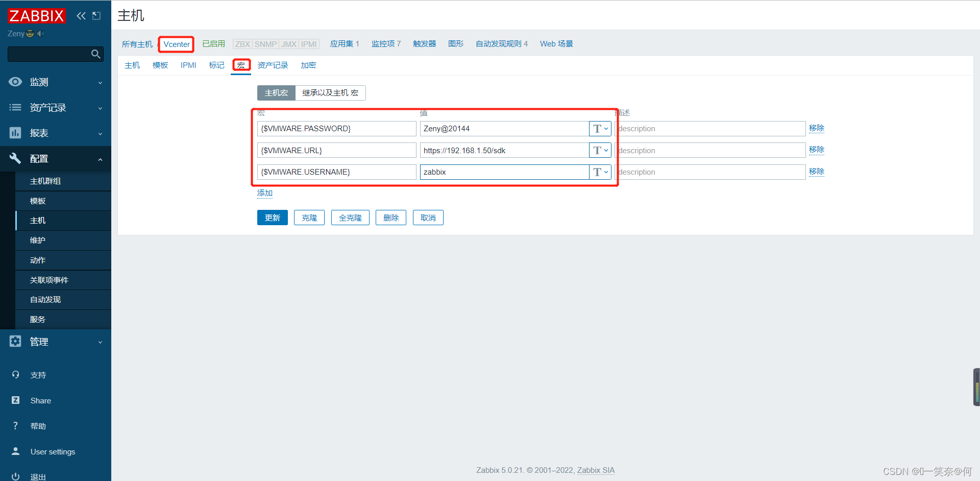The width and height of the screenshot is (980, 481).
Task: Click the list icon for 资产记录
Action: (15, 107)
